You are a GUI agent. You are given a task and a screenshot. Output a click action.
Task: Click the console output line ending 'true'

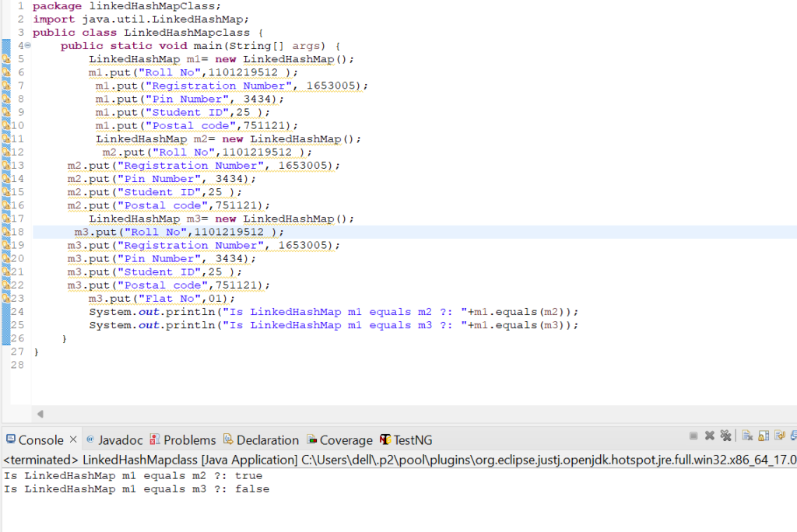pos(133,475)
